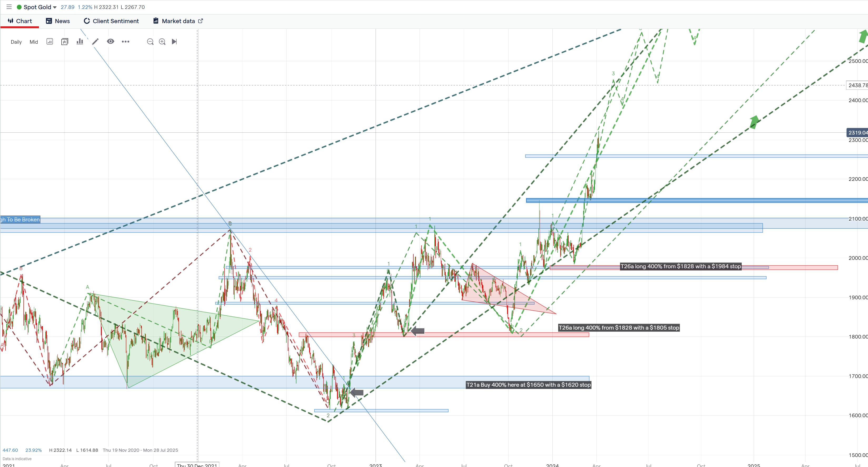Screen dimensions: 868x467
Task: Toggle drawings visibility with the eye icon
Action: tap(111, 41)
